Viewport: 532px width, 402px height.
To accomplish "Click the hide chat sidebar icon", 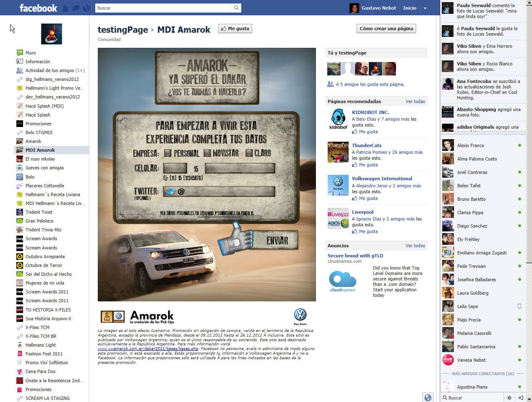I will [x=520, y=398].
